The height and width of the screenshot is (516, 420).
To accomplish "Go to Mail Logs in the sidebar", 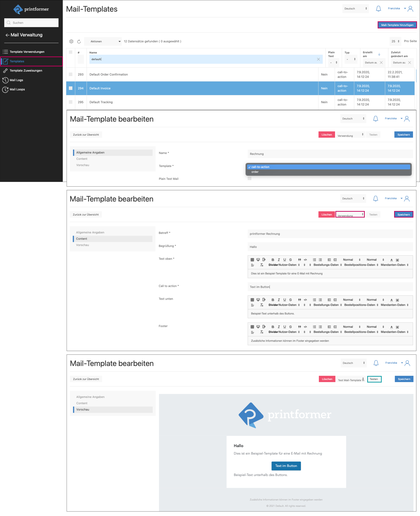I will (16, 80).
